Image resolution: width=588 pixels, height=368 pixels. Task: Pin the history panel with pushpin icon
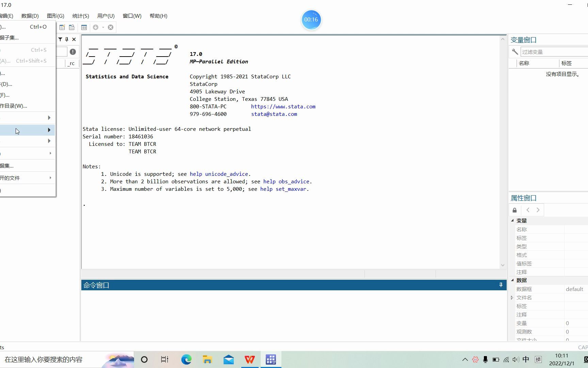point(67,39)
